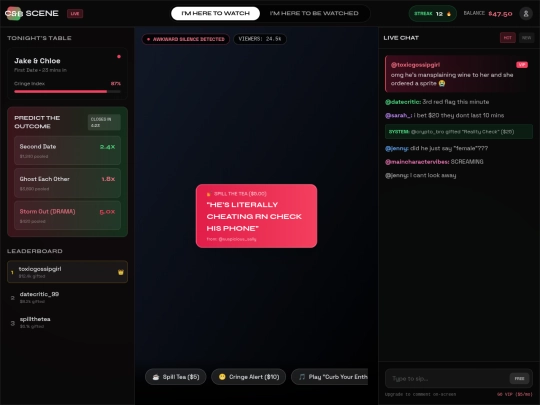This screenshot has width=540, height=405.
Task: Click the Tonight's Table heading
Action: (x=39, y=38)
